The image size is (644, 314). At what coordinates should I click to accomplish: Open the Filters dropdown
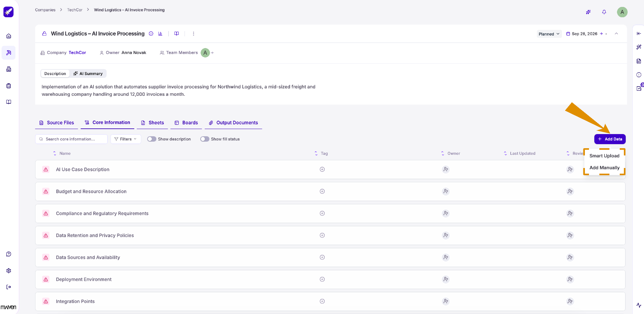click(125, 139)
